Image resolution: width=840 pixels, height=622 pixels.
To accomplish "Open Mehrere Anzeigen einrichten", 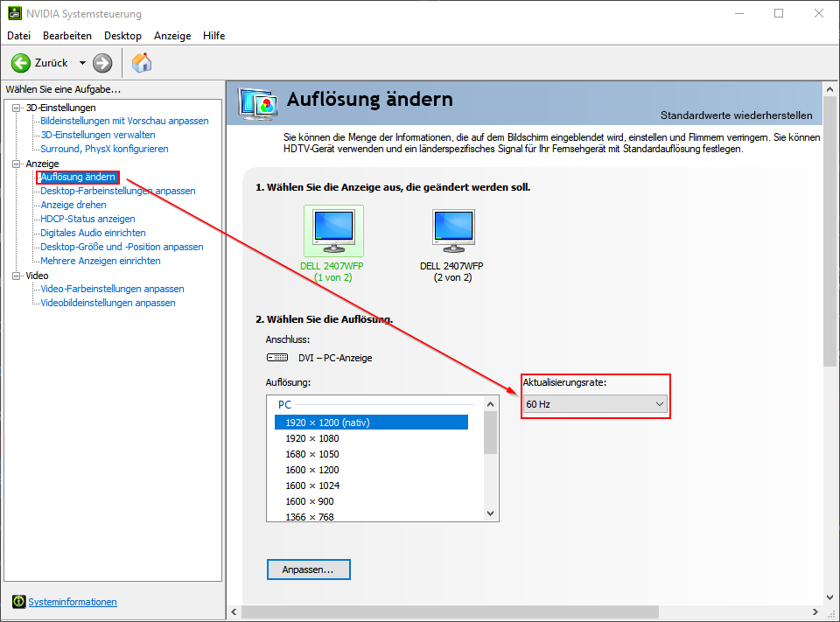I will (x=101, y=261).
